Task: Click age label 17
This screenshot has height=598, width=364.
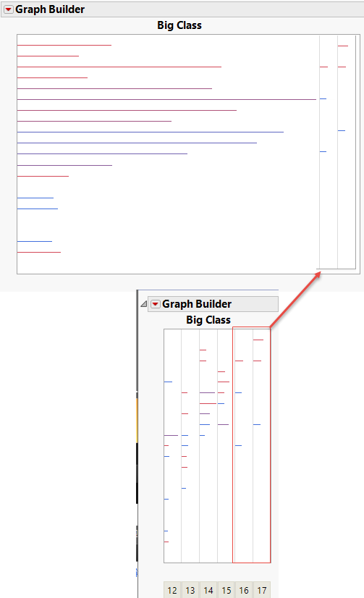Action: click(x=262, y=590)
